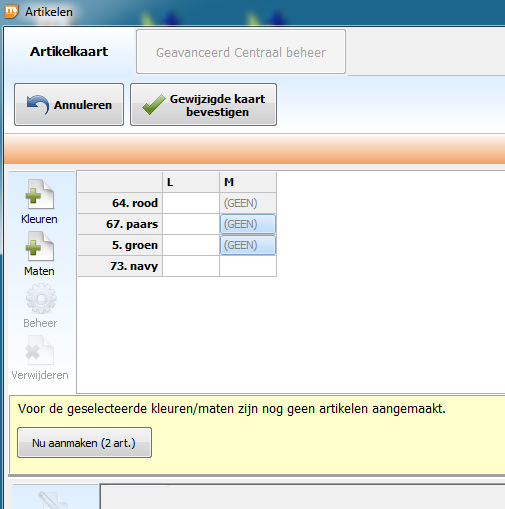The image size is (505, 509).
Task: Select the (GEEN) cell for 64. rood
Action: 248,203
